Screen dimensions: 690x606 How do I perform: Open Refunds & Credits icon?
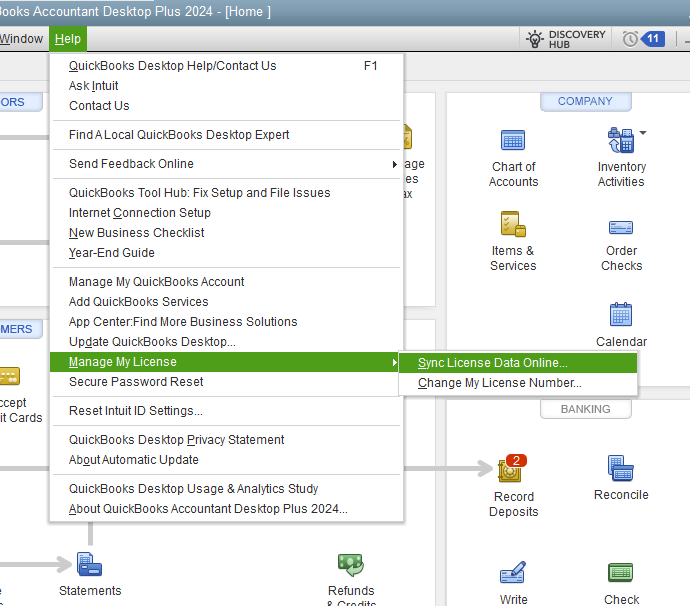point(351,565)
